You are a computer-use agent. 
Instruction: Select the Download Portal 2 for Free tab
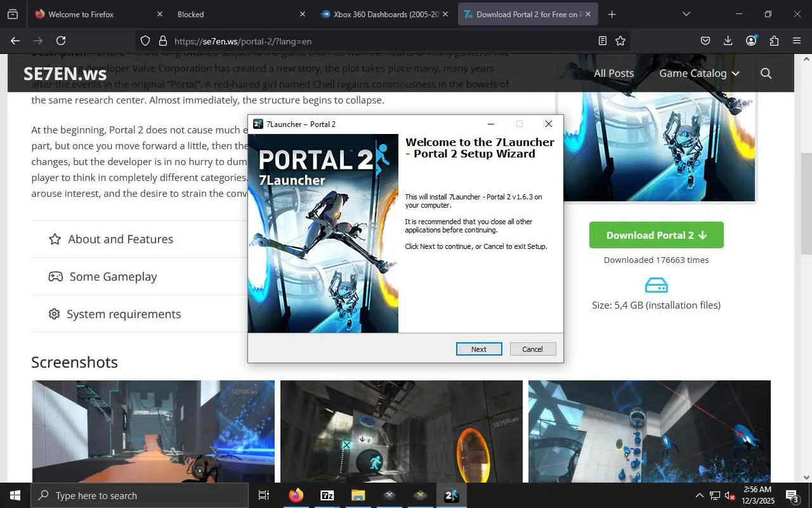point(528,14)
